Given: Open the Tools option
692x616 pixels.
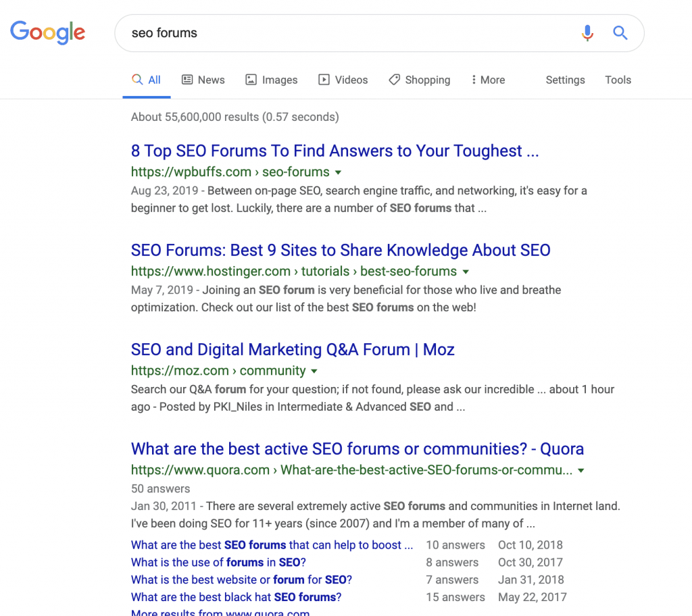Looking at the screenshot, I should pos(618,80).
